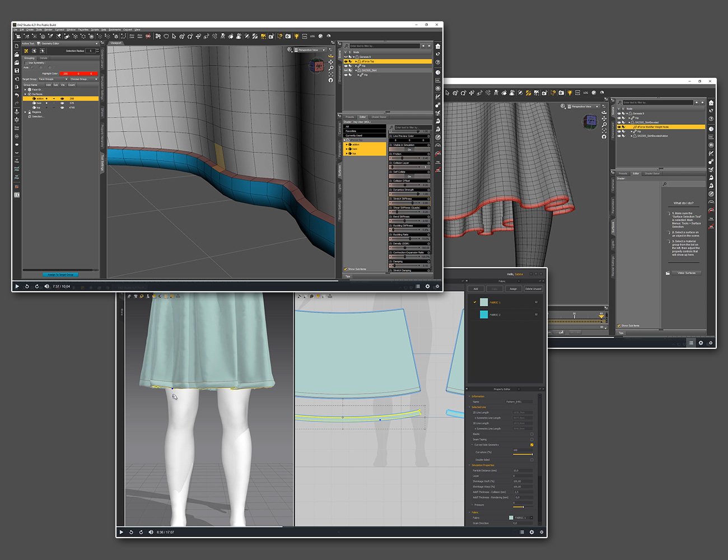Click Delete Unused in the Fabric panel
This screenshot has height=560, width=728.
(534, 288)
